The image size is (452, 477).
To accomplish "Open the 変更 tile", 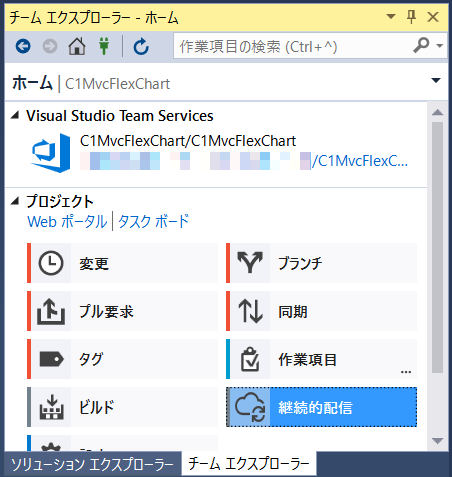I will point(122,263).
